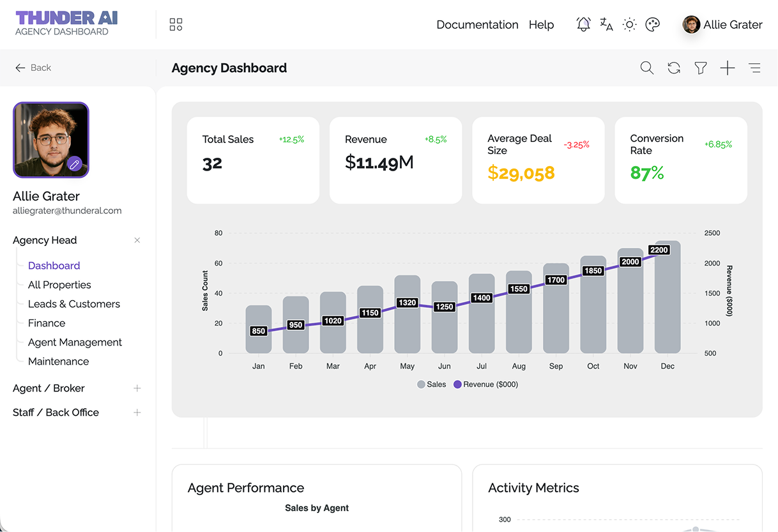Open the sort list menu on the toolbar

(754, 68)
